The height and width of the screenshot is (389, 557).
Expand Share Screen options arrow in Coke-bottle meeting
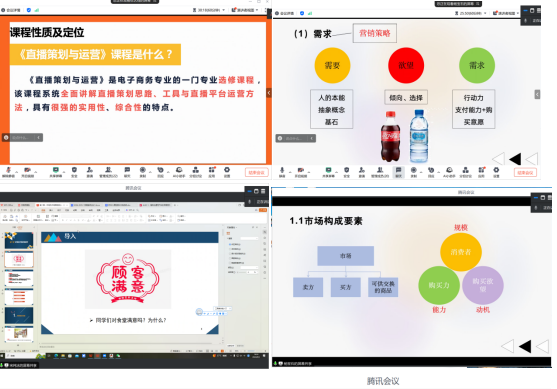click(336, 172)
